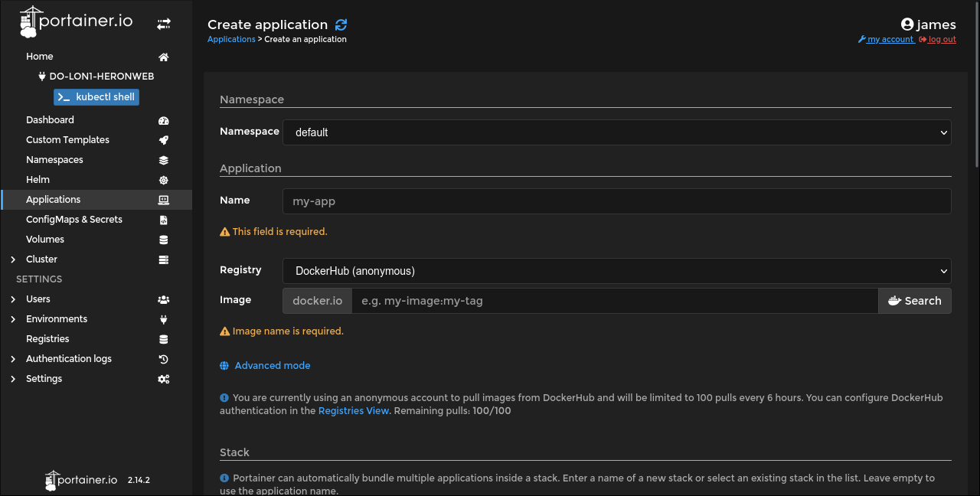Go to Dashboard in the sidebar

[x=50, y=120]
